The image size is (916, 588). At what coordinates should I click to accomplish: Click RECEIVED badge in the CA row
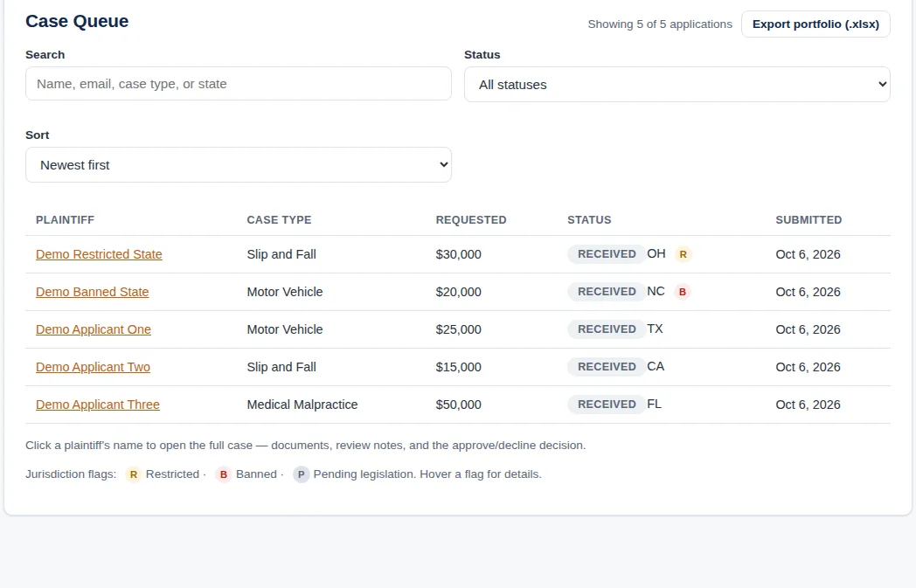click(x=607, y=367)
